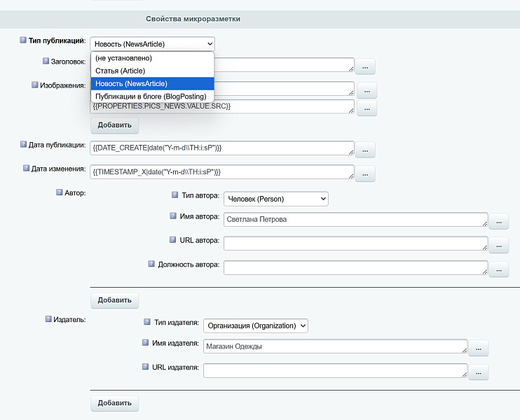Select (не установлено) option in list
This screenshot has width=520, height=420.
[124, 58]
